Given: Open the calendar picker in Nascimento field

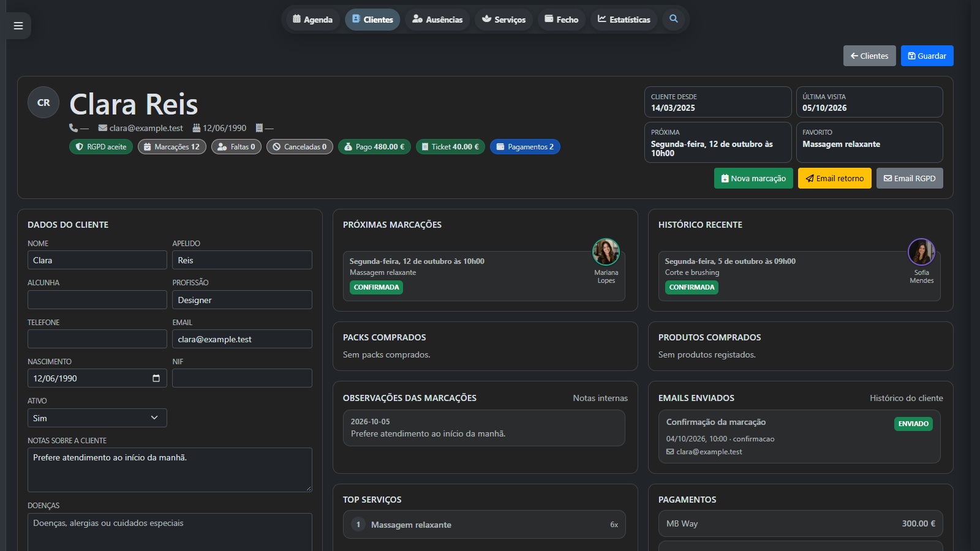Looking at the screenshot, I should [x=156, y=378].
